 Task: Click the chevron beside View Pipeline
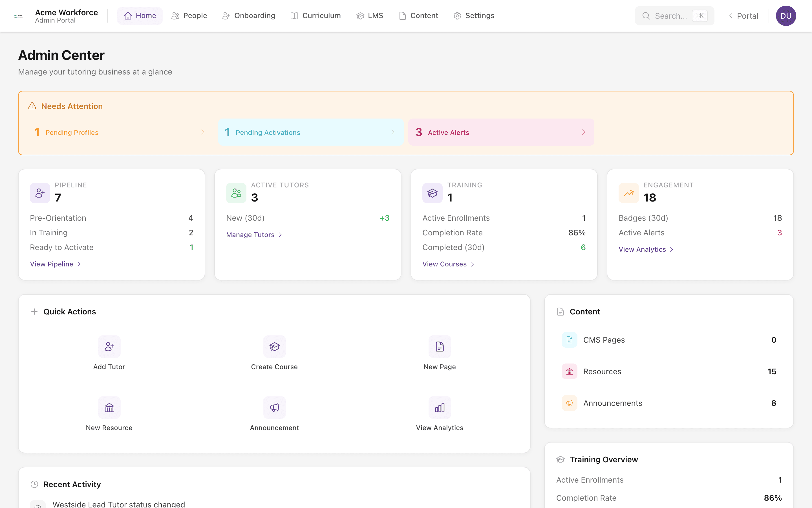coord(79,264)
